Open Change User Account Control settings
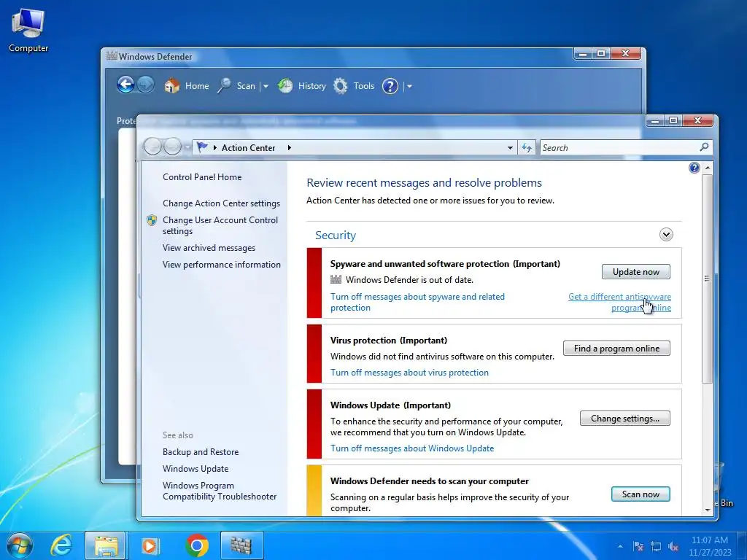Screen dimensions: 747x560 pos(220,225)
